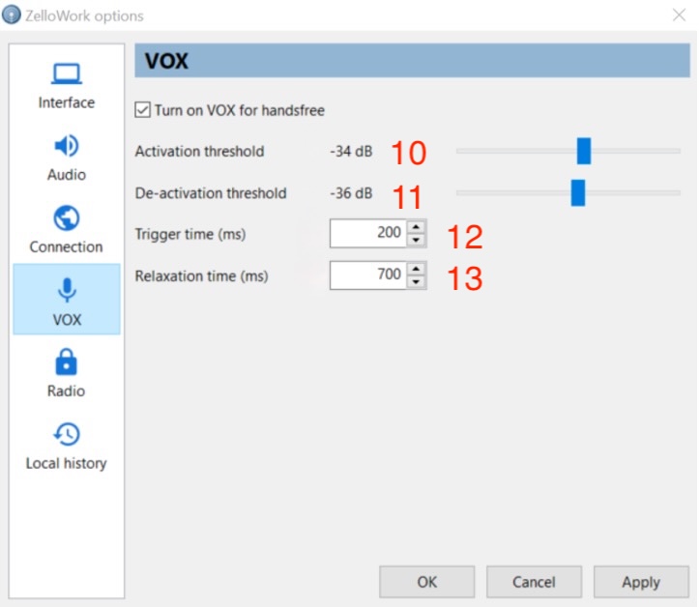This screenshot has height=607, width=700.
Task: Discard changes with the Cancel button
Action: 534,582
